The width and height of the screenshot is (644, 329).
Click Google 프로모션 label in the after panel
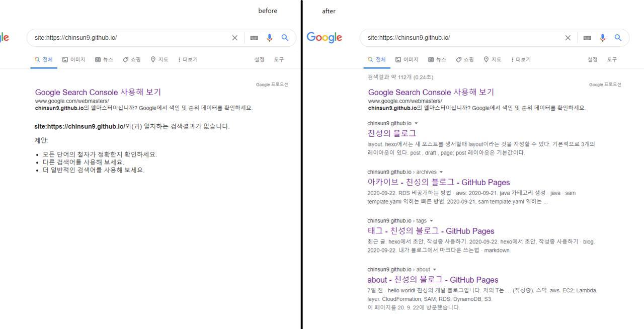pos(605,85)
